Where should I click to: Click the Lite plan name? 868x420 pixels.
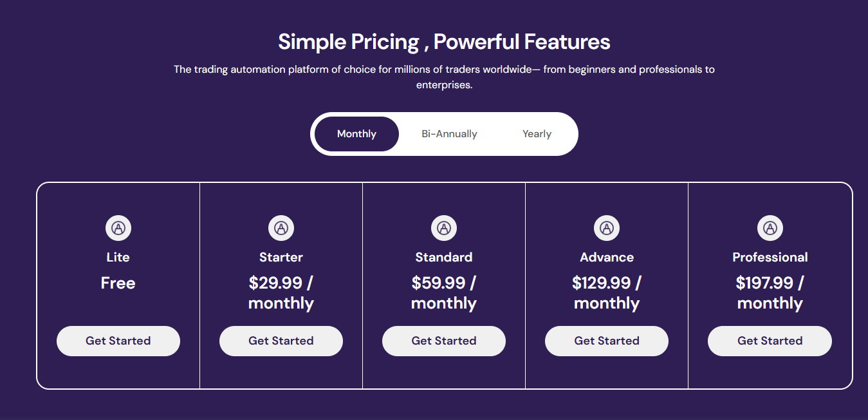coord(118,257)
